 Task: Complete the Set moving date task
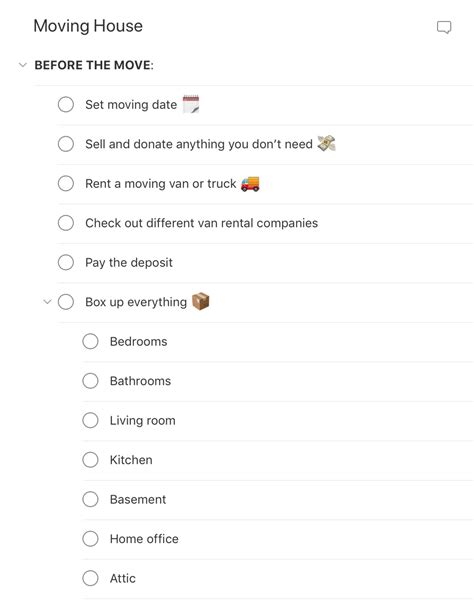(66, 104)
